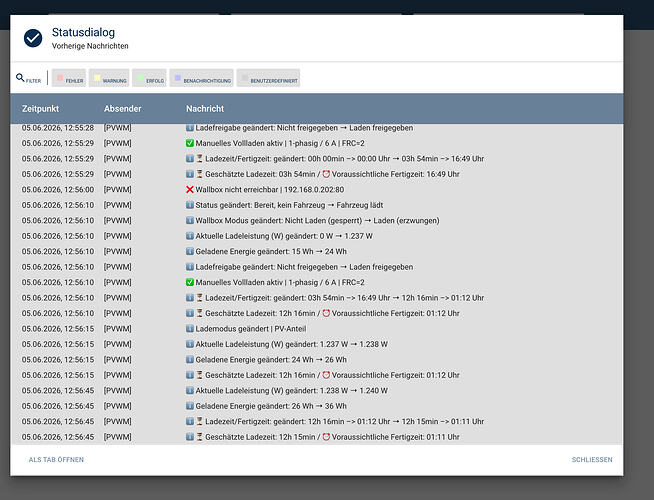Click the Absender column header

click(123, 108)
